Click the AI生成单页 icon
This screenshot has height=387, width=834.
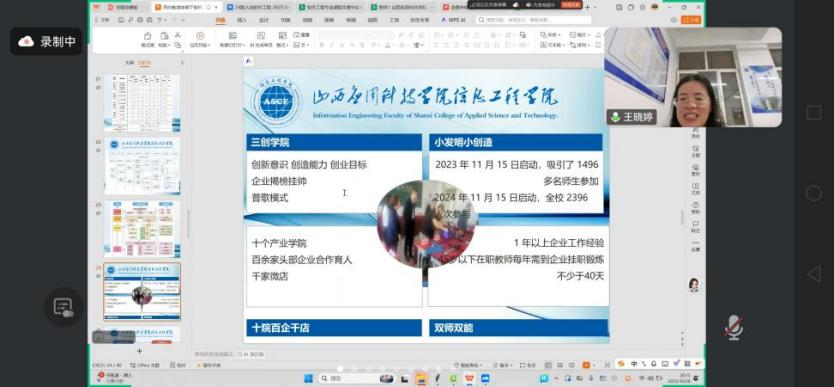pyautogui.click(x=261, y=36)
